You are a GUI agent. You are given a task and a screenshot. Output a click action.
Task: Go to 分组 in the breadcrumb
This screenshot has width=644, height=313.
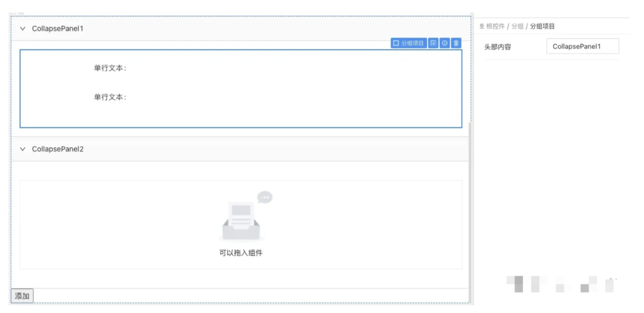click(x=518, y=26)
